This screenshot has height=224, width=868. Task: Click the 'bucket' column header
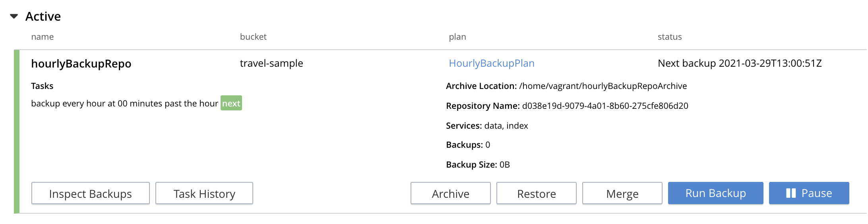point(253,37)
